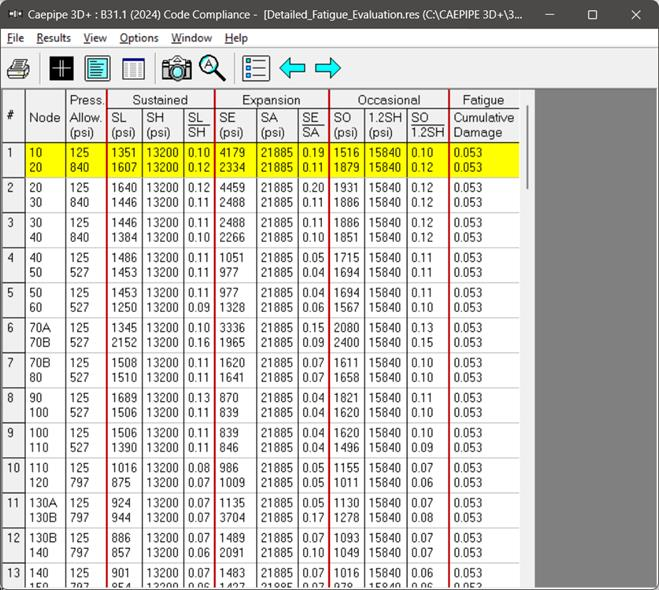
Task: Open the View menu
Action: [x=95, y=38]
